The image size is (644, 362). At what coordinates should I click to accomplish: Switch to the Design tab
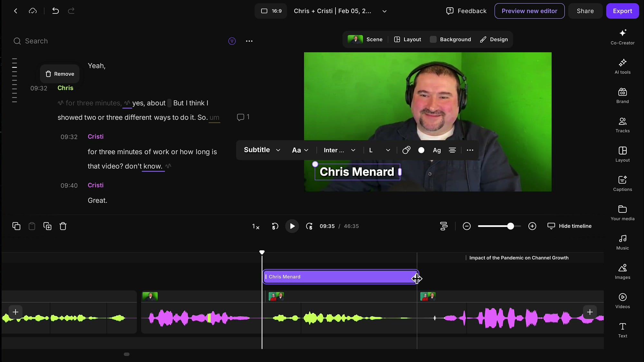coord(494,39)
